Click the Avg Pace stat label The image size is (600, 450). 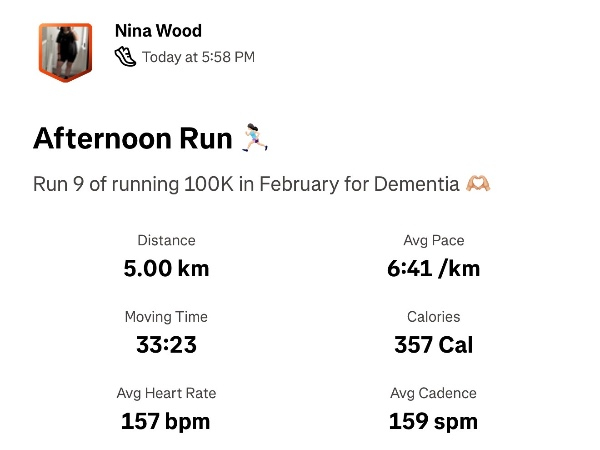(x=433, y=240)
